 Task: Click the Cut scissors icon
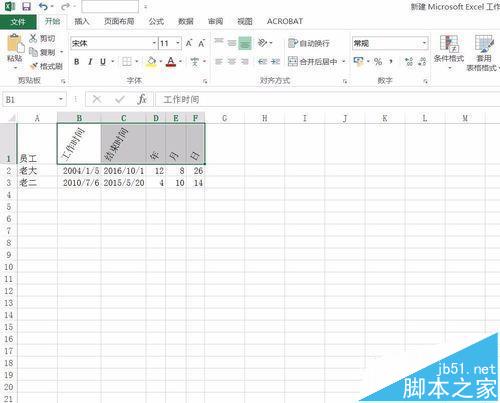33,38
